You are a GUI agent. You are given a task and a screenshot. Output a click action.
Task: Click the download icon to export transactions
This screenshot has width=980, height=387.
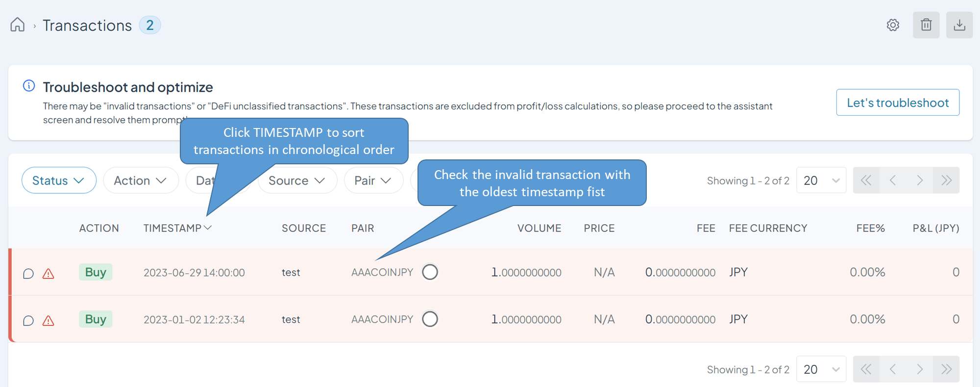coord(959,25)
